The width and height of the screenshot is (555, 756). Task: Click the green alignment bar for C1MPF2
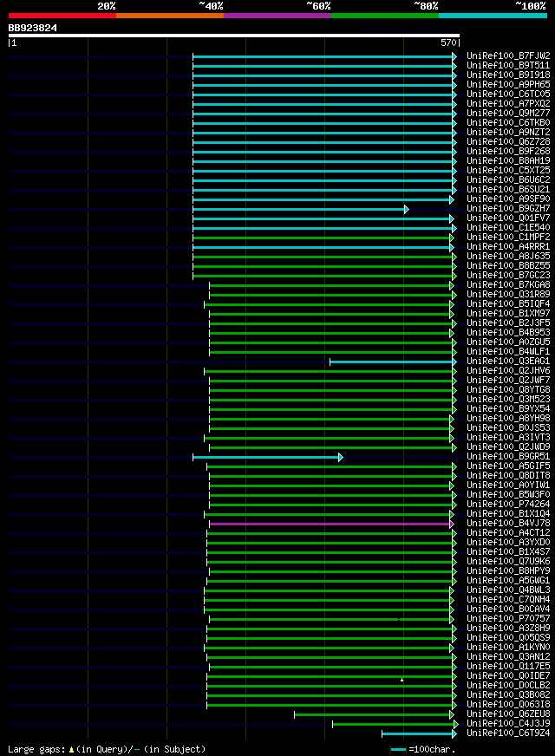pyautogui.click(x=323, y=238)
